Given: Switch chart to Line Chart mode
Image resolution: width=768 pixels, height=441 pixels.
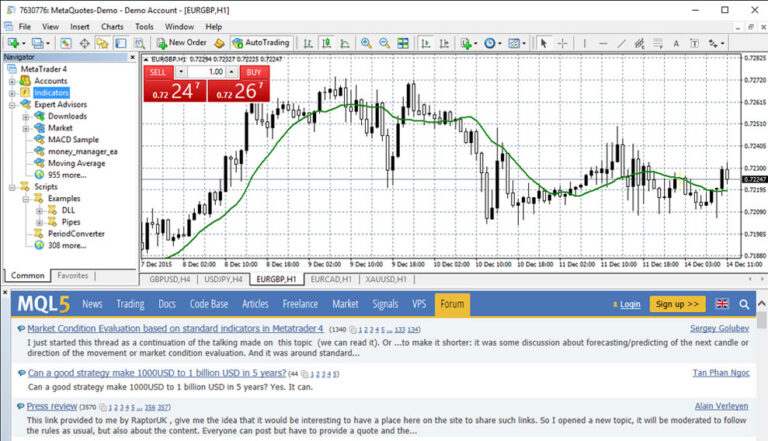Looking at the screenshot, I should (345, 43).
